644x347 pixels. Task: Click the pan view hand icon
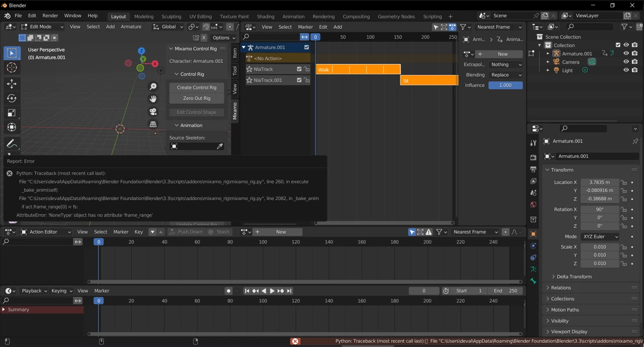pyautogui.click(x=153, y=99)
